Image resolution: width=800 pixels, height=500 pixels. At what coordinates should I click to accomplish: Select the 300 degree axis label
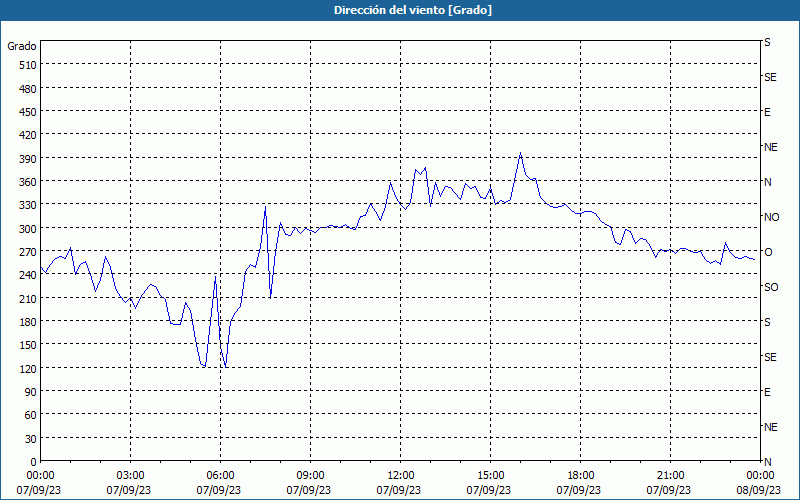coord(29,229)
